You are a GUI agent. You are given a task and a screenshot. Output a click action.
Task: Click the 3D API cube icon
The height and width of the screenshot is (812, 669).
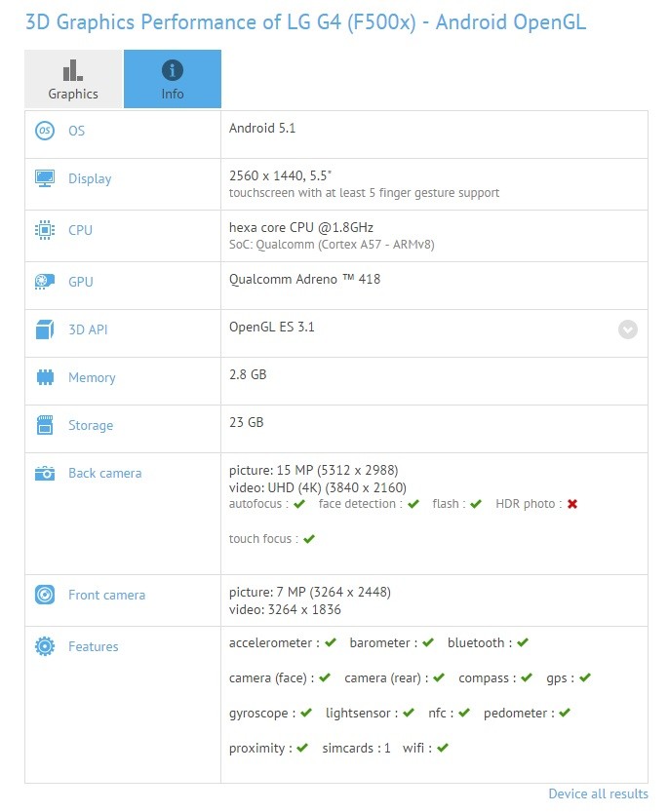pos(45,329)
